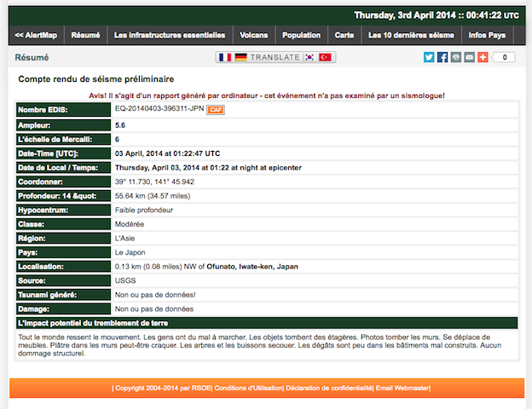Viewport: 532px width, 409px height.
Task: Click the TRANSLATE label
Action: tap(275, 57)
